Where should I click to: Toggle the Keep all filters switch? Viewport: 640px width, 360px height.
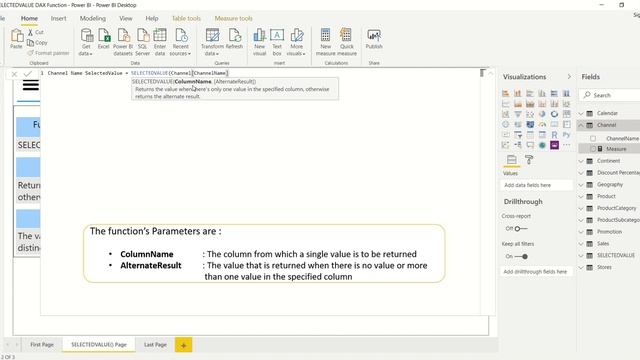(521, 257)
